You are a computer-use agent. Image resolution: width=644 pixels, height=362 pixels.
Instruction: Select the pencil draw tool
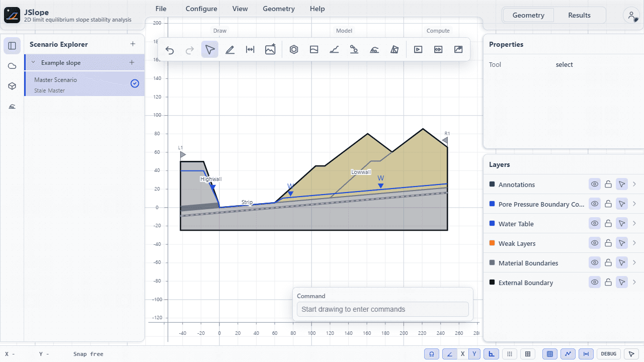(x=230, y=50)
